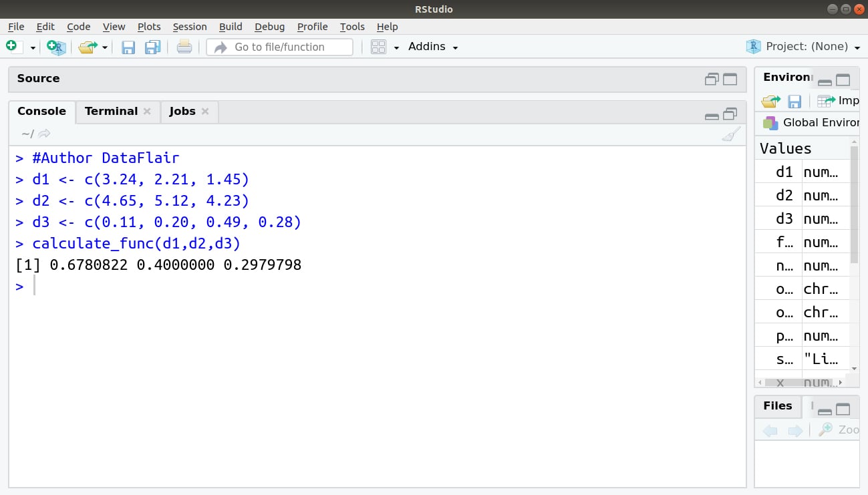Screen dimensions: 868x495
Task: Select the Files pane tab
Action: pos(777,406)
